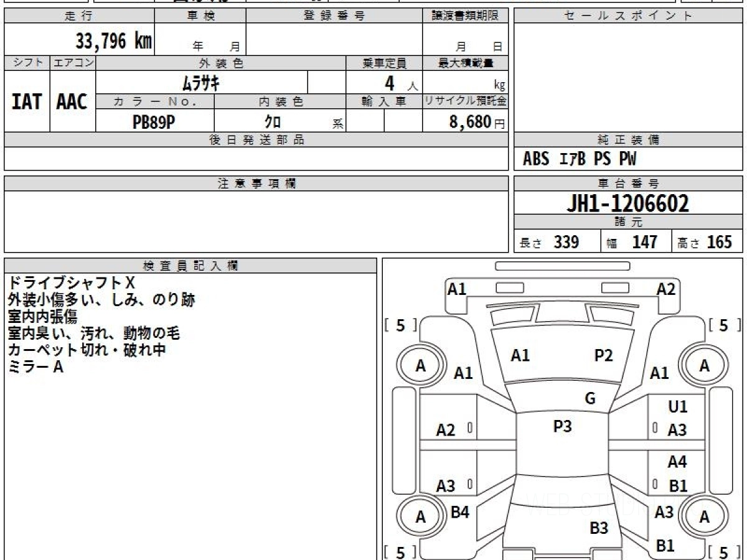
Task: Click the 純正装備 header
Action: pos(628,140)
